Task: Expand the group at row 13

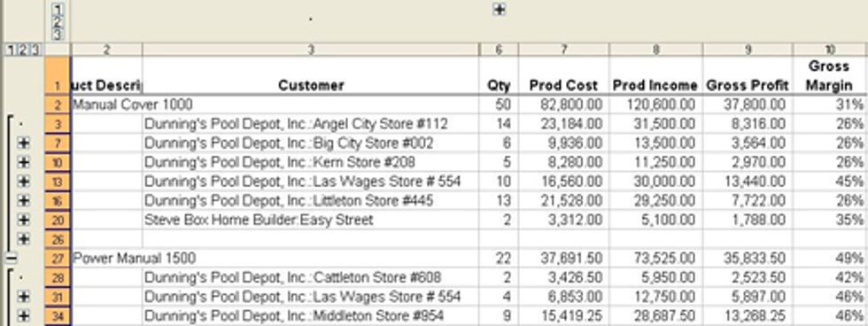Action: (23, 182)
